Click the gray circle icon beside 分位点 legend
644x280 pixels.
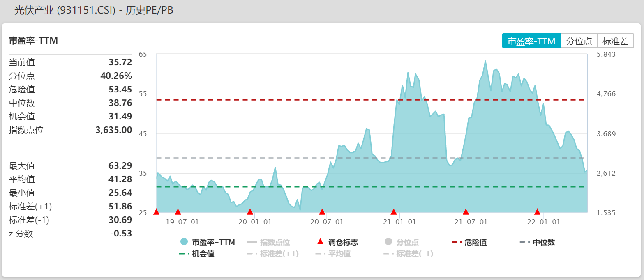point(388,242)
